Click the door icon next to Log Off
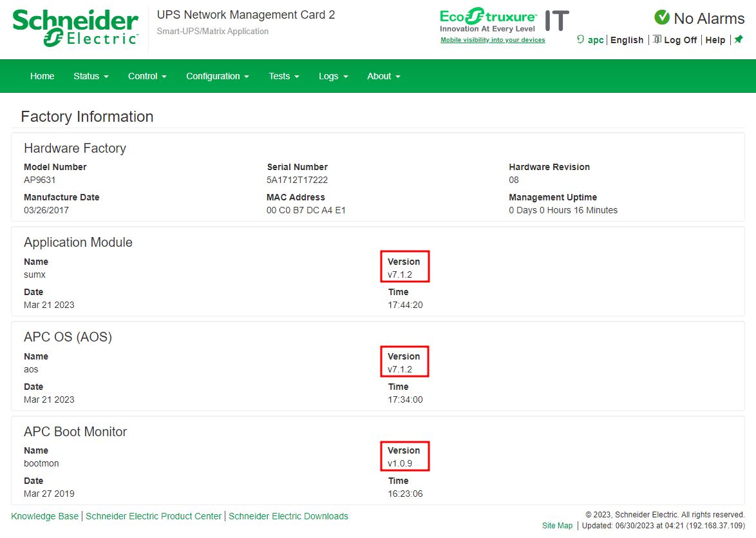Viewport: 756px width, 538px height. [657, 39]
